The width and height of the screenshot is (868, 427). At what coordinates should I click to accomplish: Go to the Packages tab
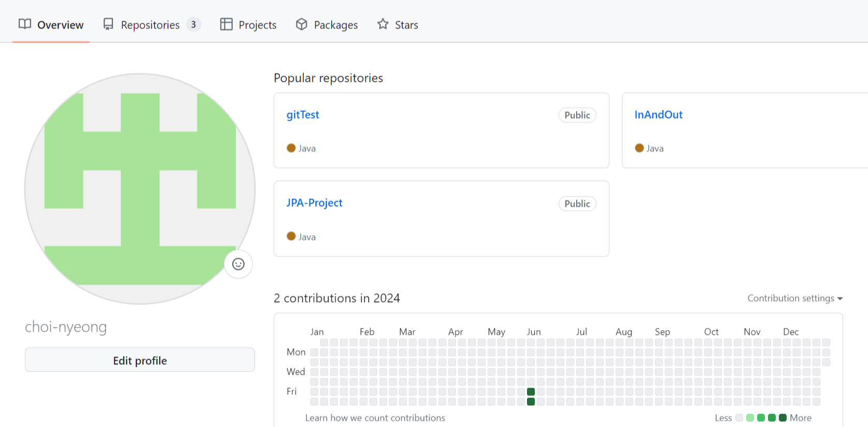pos(326,25)
